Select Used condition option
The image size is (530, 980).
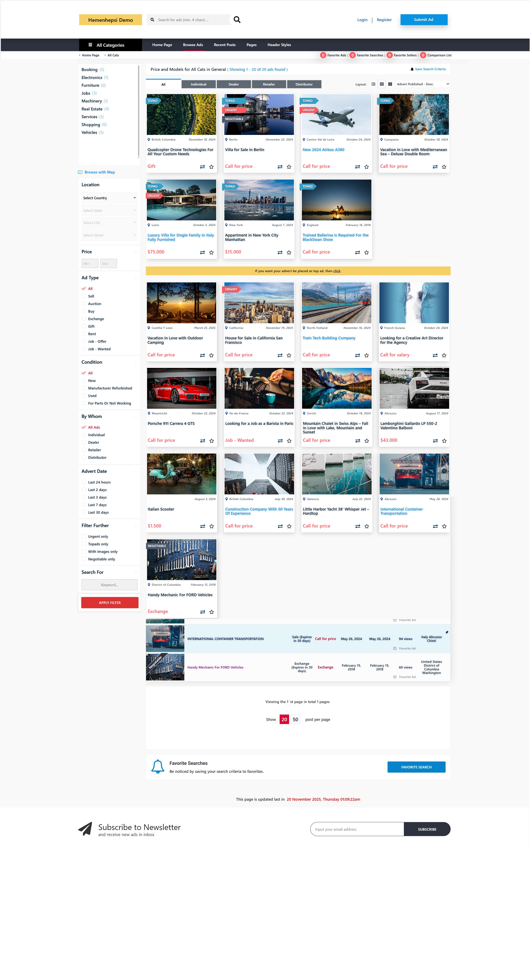point(84,396)
